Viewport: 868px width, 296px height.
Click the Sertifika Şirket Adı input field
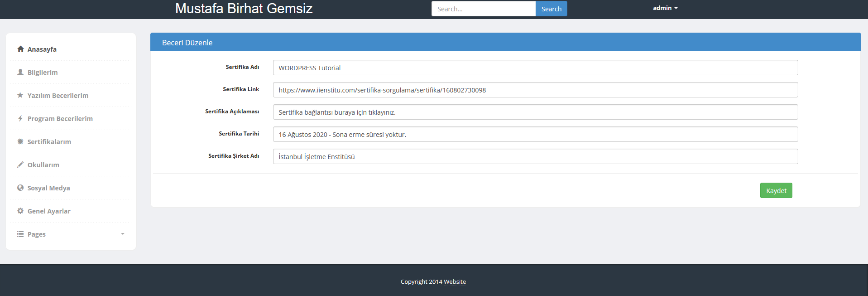pyautogui.click(x=535, y=156)
